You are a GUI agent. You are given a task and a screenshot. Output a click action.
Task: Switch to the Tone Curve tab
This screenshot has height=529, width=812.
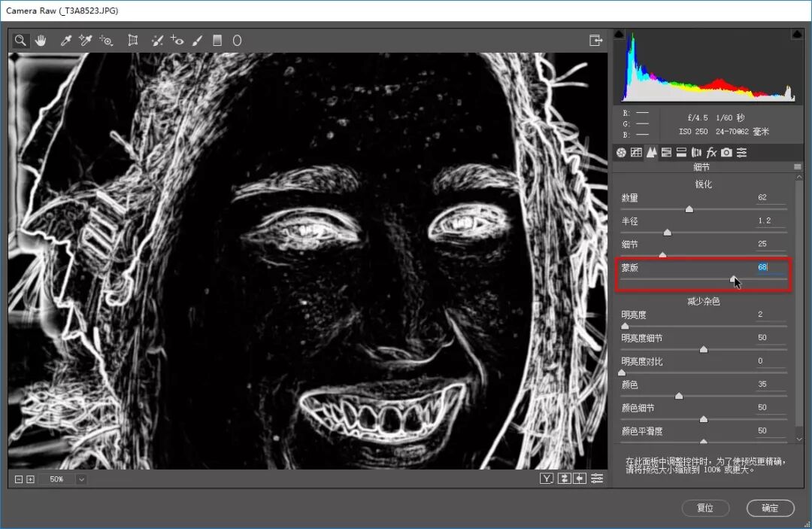pyautogui.click(x=636, y=152)
